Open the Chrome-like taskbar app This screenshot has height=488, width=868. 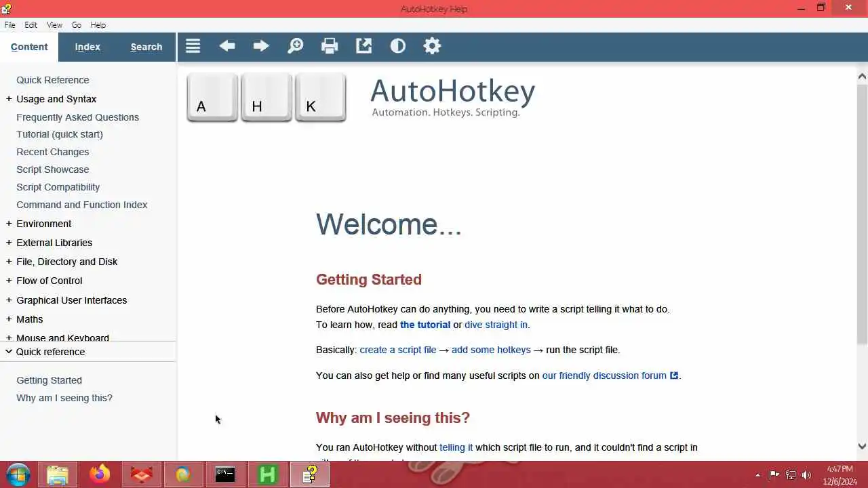point(183,474)
